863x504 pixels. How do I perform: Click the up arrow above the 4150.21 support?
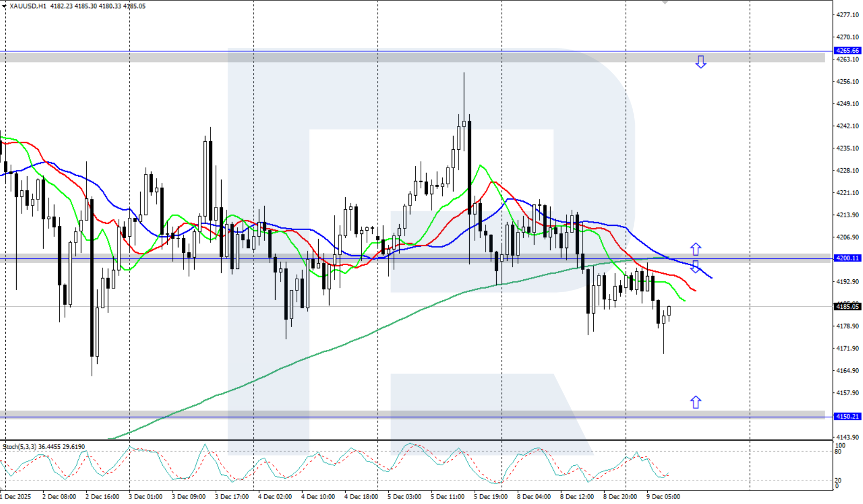[x=695, y=402]
